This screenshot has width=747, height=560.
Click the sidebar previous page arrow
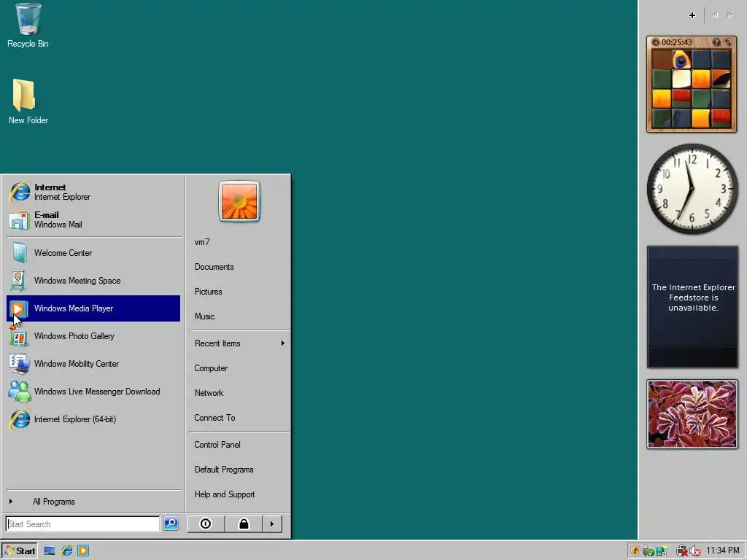(715, 15)
